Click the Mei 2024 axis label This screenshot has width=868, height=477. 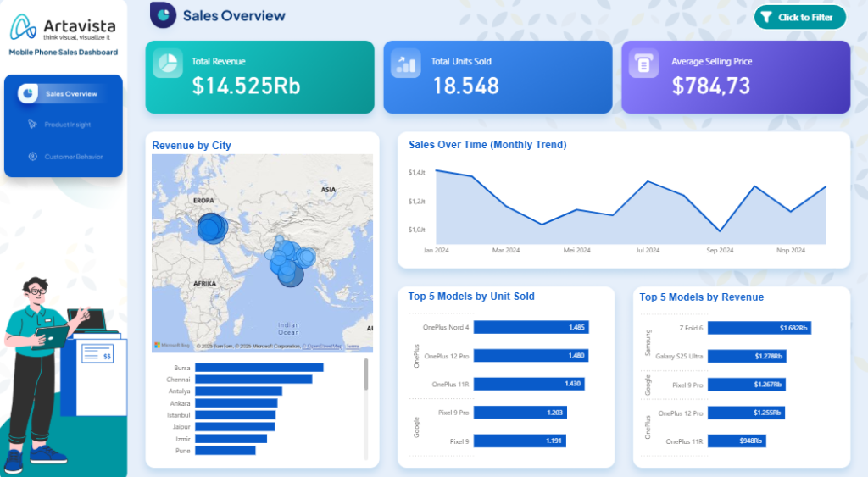tap(576, 250)
